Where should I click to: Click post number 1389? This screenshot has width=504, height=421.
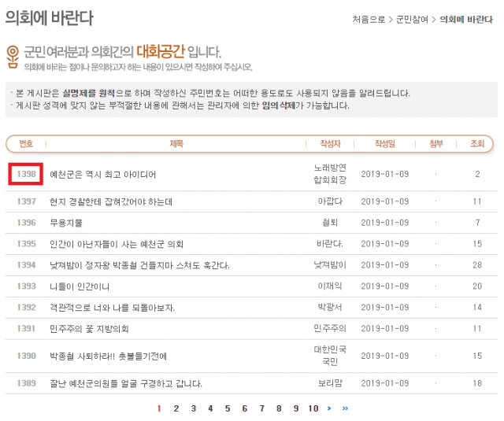click(26, 383)
